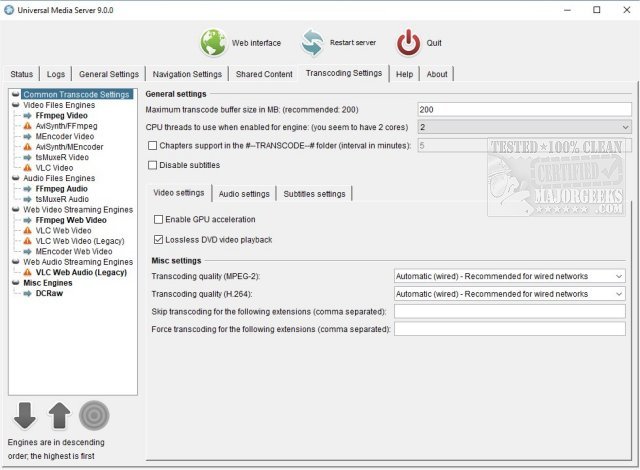
Task: Uncheck Lossless DVD video playback
Action: coord(158,239)
